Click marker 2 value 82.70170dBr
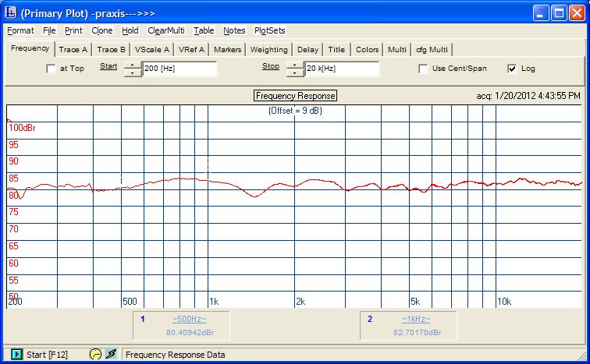This screenshot has height=364, width=590. (418, 333)
